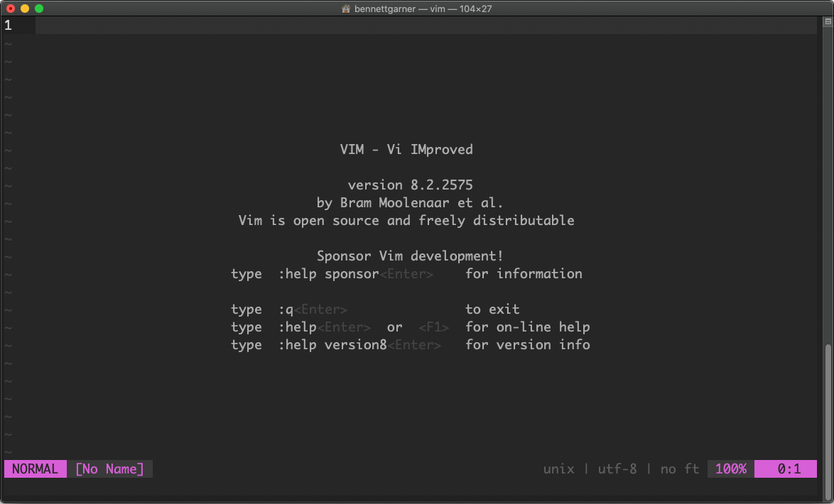This screenshot has height=504, width=834.
Task: Click the utf-8 encoding indicator
Action: click(x=617, y=469)
